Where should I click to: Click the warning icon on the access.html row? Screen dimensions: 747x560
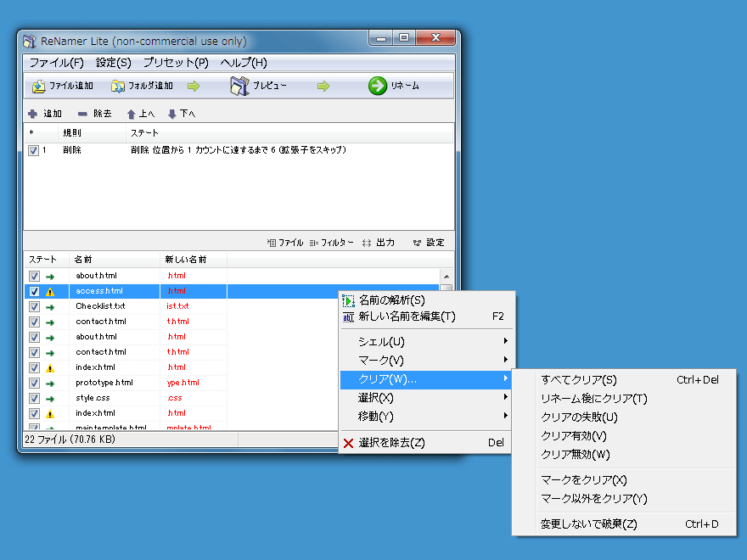coord(50,292)
